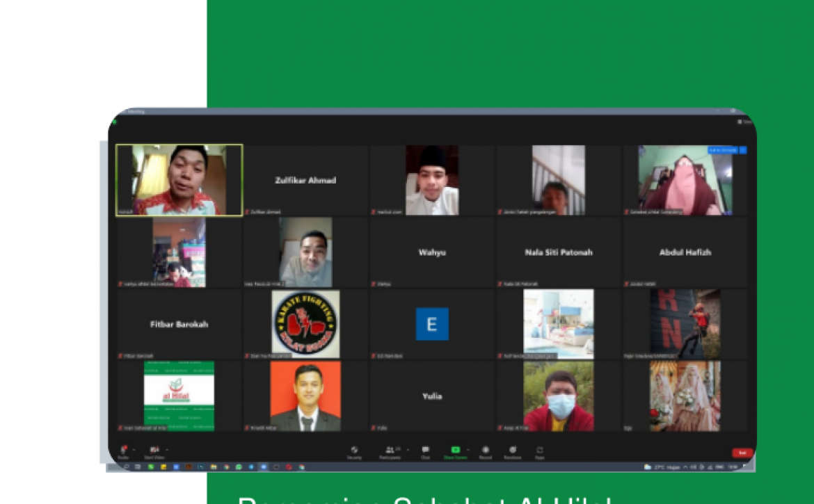Open the Security shield icon

(354, 450)
